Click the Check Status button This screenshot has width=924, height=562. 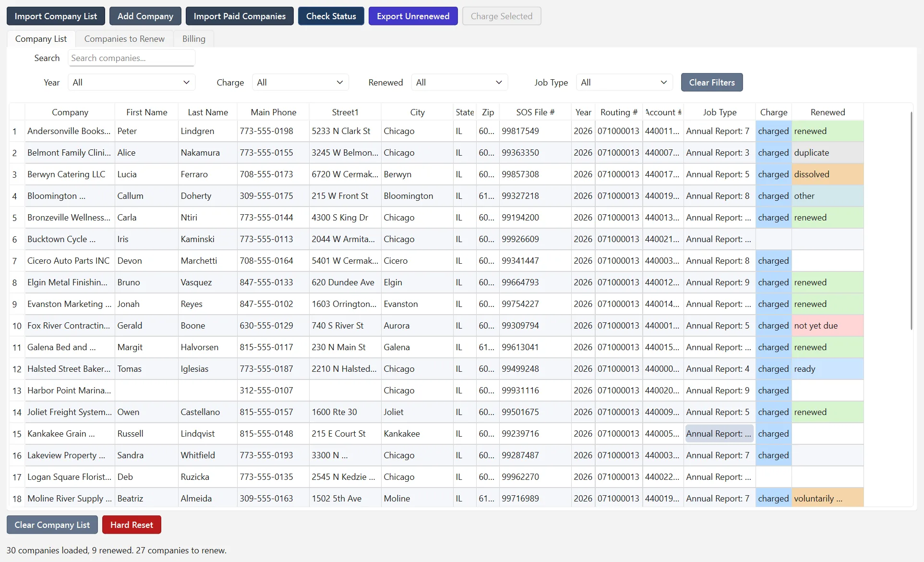331,16
